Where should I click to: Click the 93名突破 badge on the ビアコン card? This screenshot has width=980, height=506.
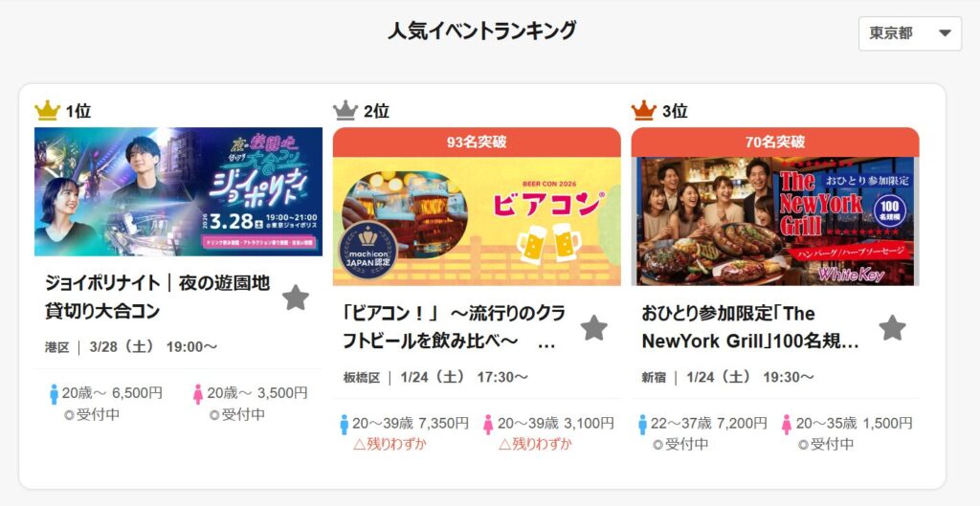point(477,143)
